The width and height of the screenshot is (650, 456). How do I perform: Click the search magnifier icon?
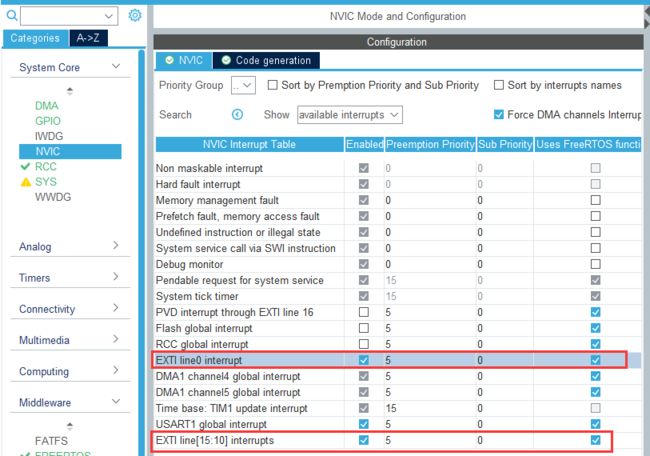click(11, 16)
